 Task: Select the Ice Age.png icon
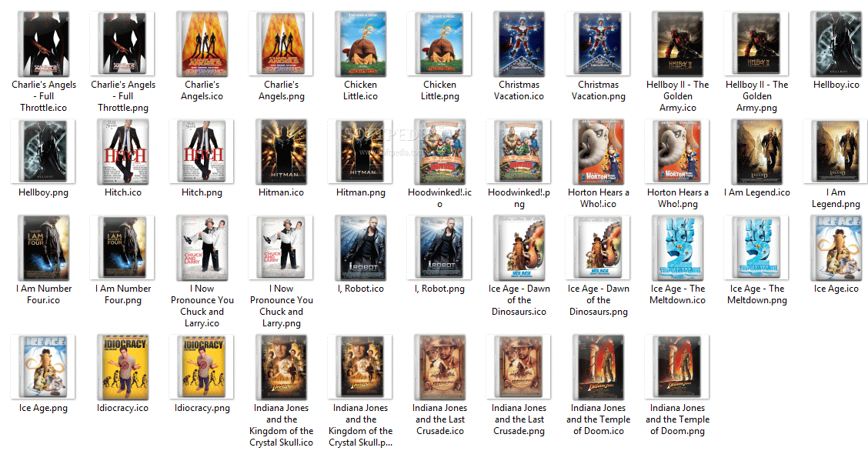click(43, 366)
